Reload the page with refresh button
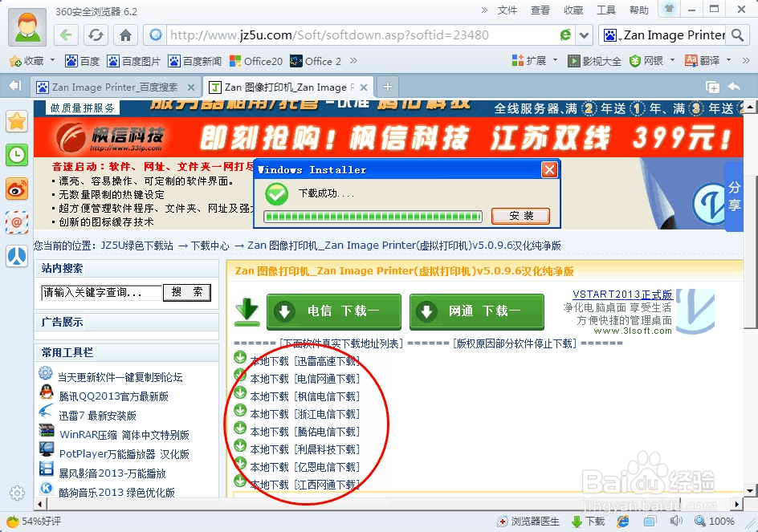The height and width of the screenshot is (532, 758). (96, 35)
